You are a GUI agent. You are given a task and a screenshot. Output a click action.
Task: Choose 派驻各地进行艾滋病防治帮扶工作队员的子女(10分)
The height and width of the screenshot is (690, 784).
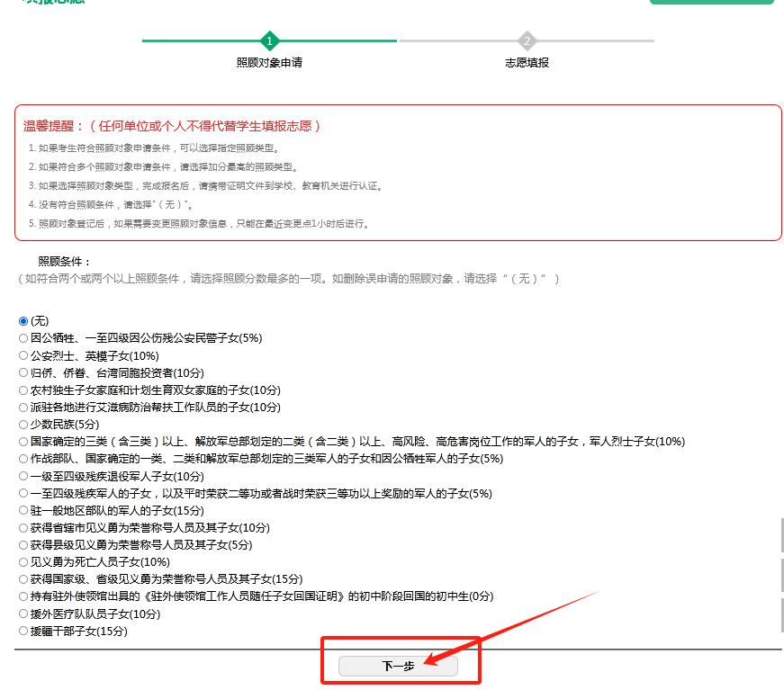pyautogui.click(x=23, y=408)
